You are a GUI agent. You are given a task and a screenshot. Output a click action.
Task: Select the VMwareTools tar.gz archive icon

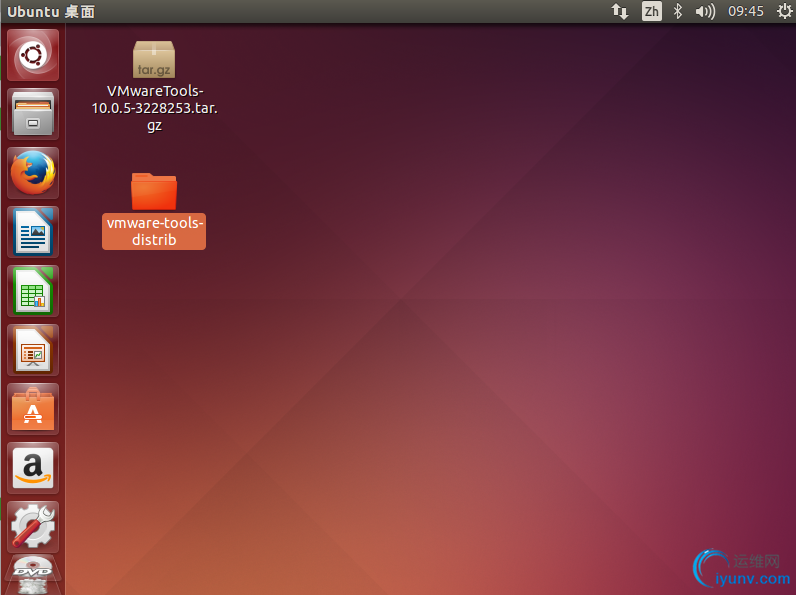pos(154,59)
